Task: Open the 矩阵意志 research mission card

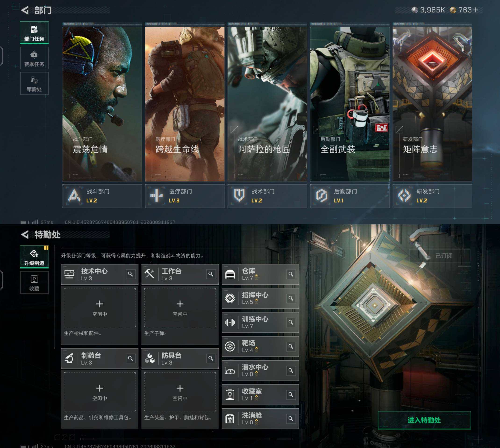Action: coord(432,104)
